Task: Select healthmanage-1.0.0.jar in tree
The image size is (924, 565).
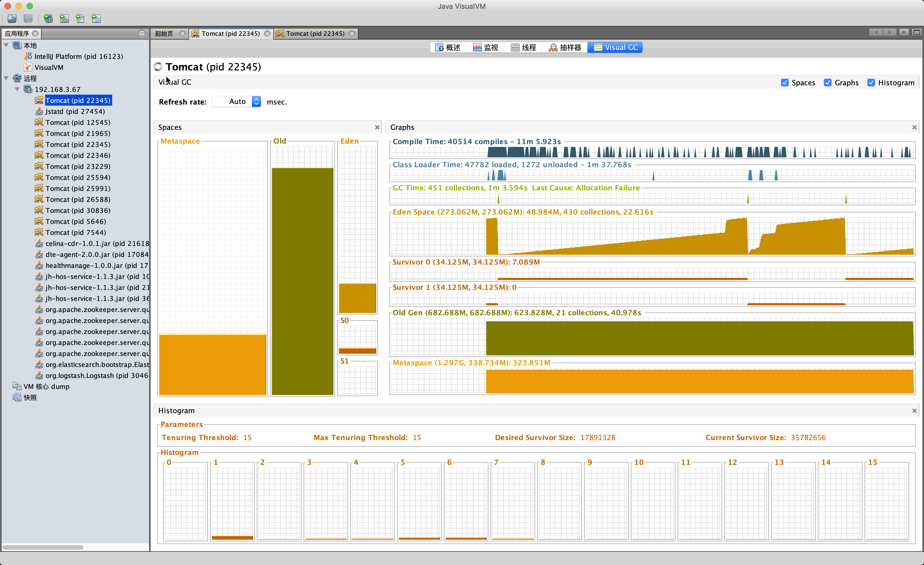Action: [92, 265]
